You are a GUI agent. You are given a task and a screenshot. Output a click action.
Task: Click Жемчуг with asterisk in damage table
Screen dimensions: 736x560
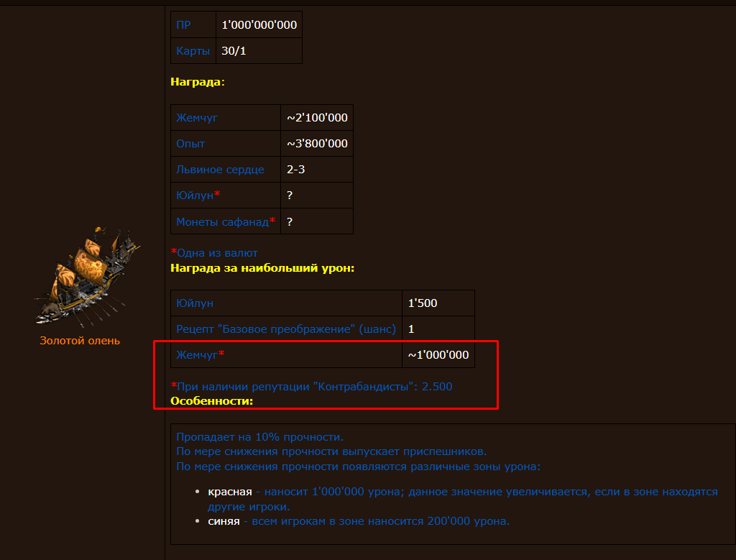[x=201, y=355]
